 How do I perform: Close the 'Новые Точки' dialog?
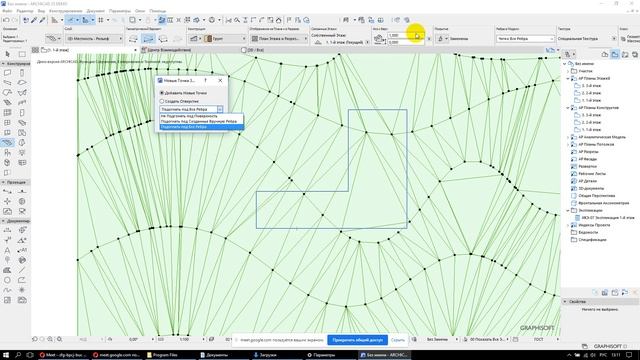(220, 80)
